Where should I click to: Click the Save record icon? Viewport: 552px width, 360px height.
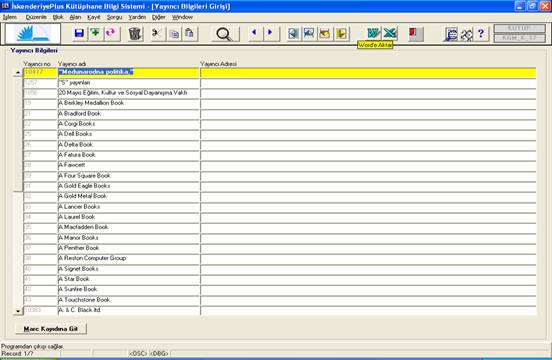pyautogui.click(x=80, y=33)
